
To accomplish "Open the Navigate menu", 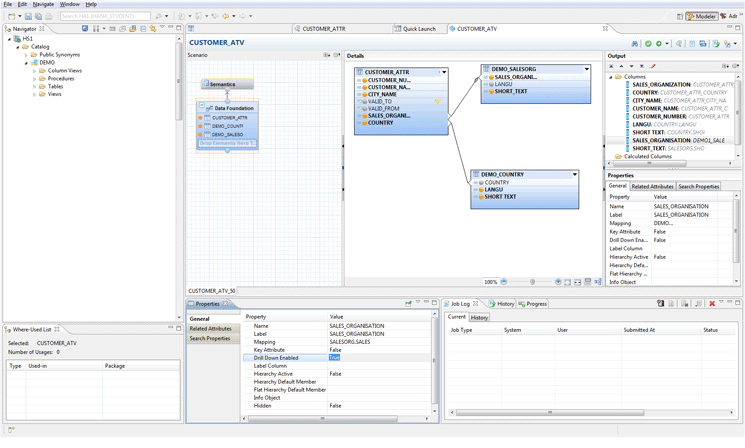I will 43,4.
